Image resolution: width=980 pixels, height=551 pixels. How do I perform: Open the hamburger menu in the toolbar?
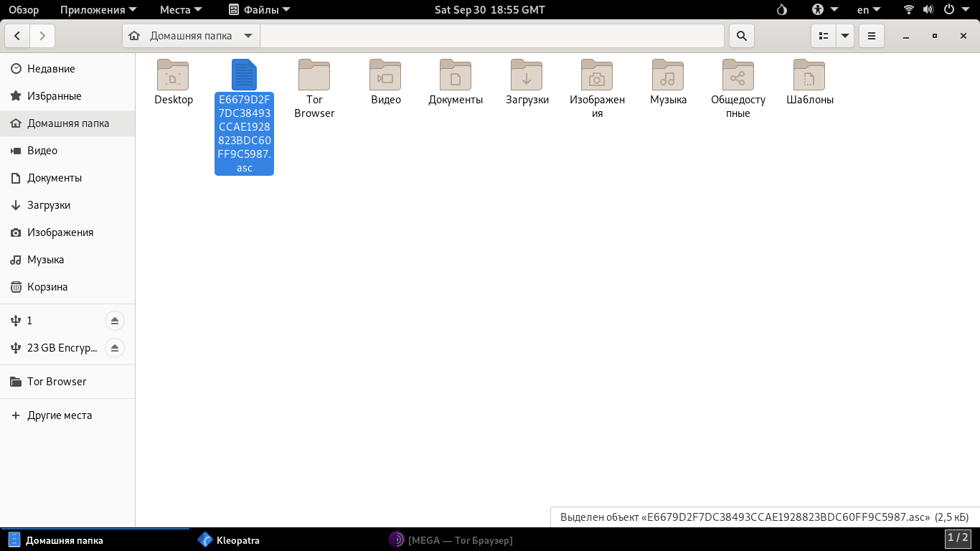tap(871, 36)
